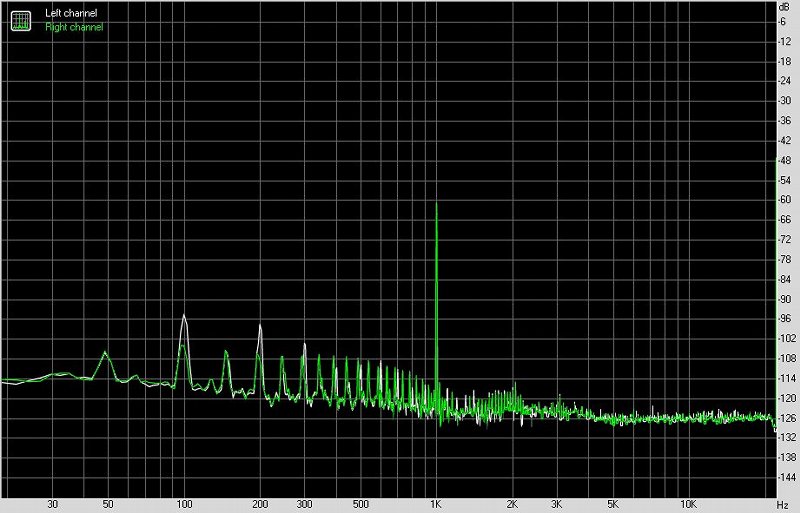Click the -48 dB scale value

[784, 160]
